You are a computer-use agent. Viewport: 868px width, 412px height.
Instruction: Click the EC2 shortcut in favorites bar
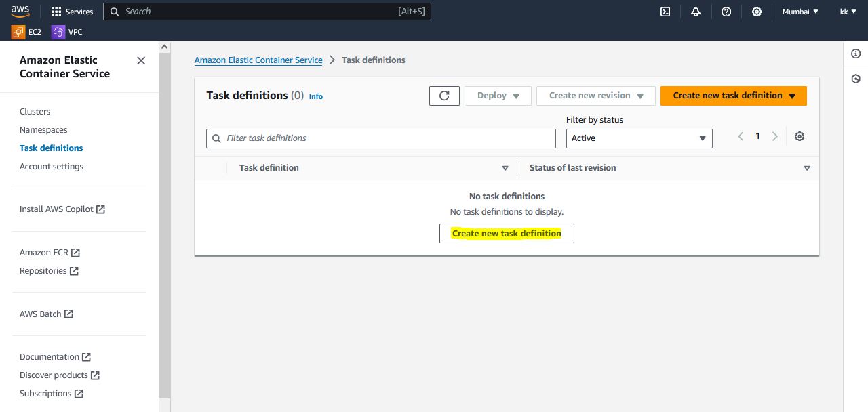tap(26, 32)
